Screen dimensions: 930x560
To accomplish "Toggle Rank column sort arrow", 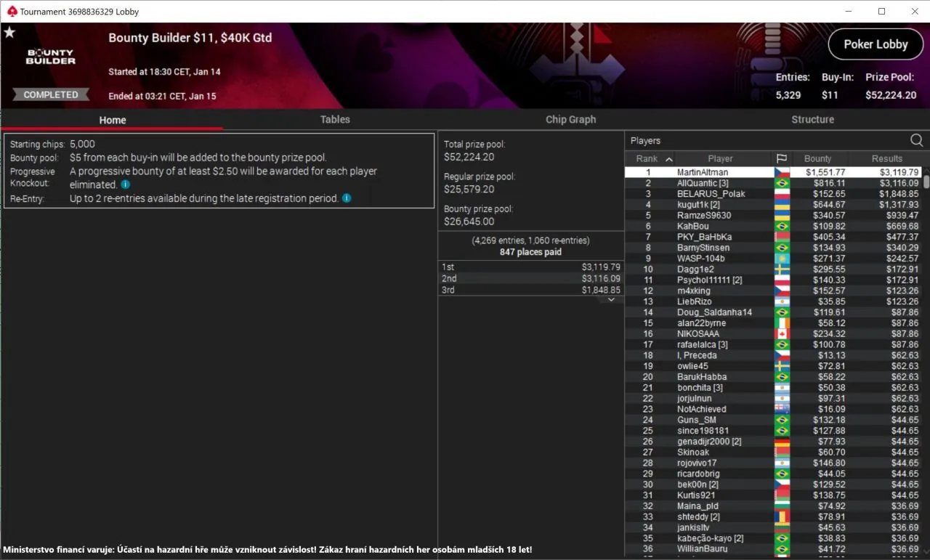I will click(668, 158).
